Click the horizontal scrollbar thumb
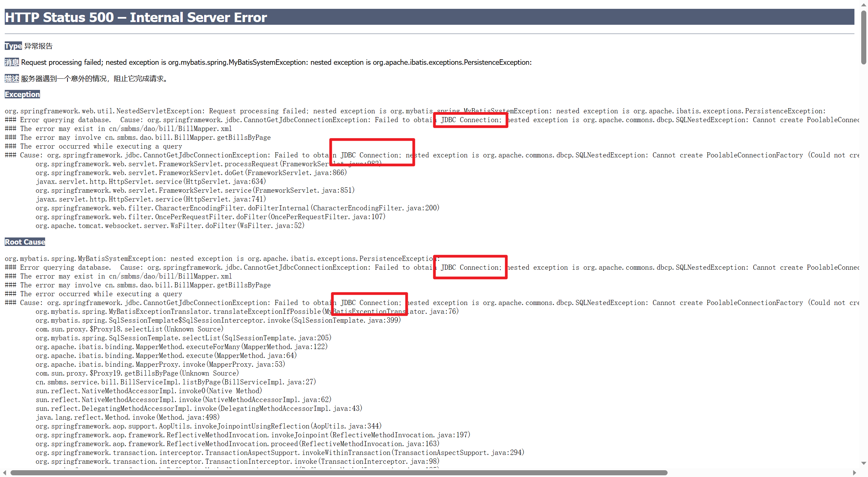868x477 pixels. tap(339, 473)
